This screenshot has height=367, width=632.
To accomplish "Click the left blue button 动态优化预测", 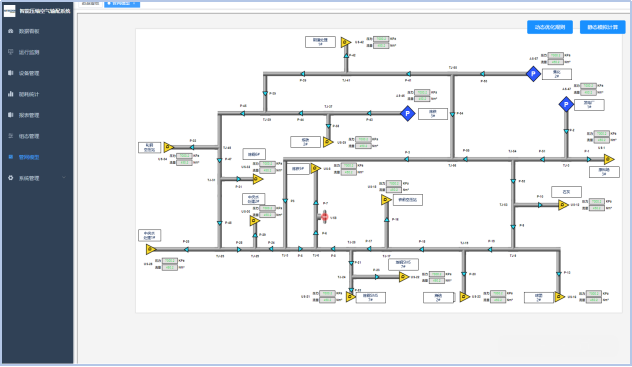I will (550, 27).
